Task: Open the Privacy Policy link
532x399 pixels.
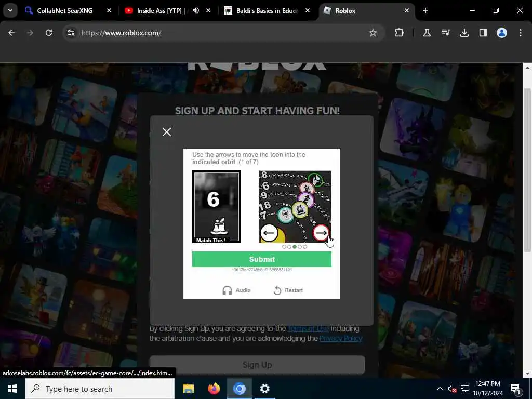Action: (x=341, y=338)
